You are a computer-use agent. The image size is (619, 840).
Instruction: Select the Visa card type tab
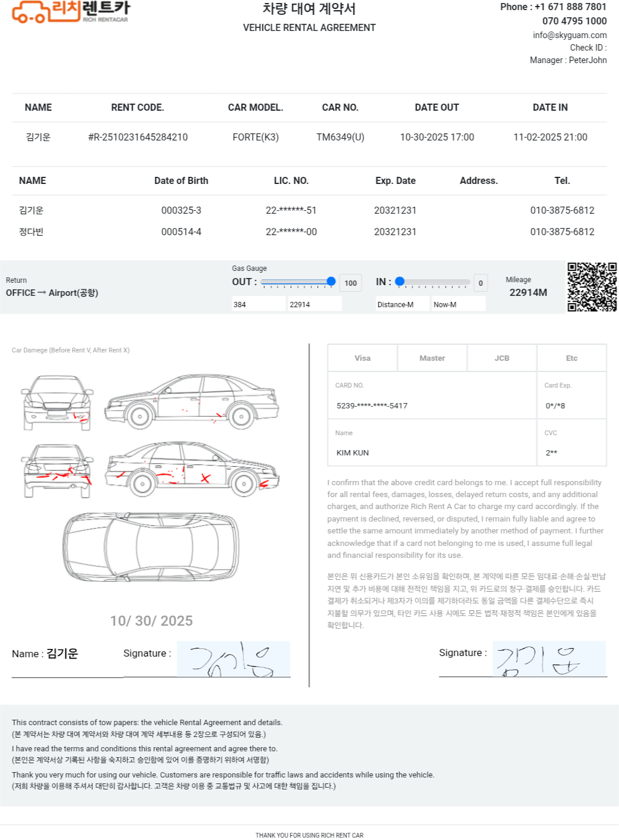click(362, 358)
